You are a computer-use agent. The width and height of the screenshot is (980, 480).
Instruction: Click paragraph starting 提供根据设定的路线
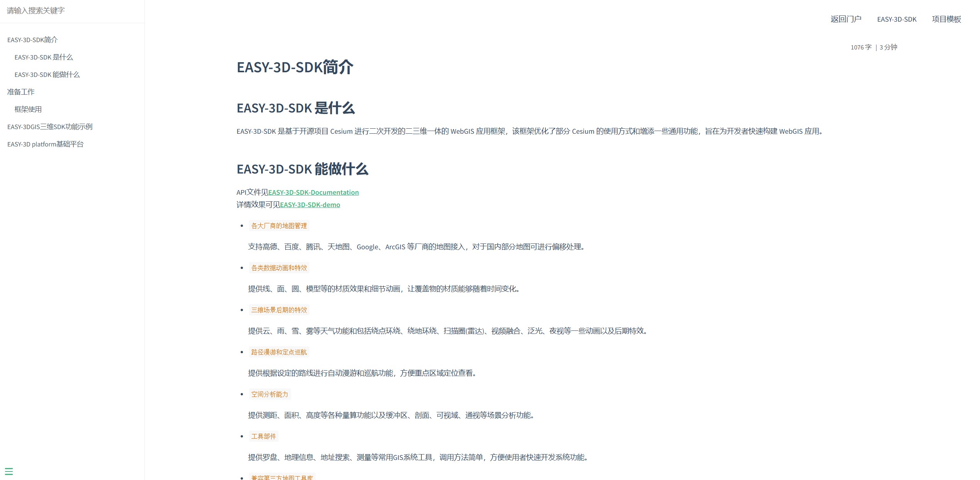click(x=363, y=373)
